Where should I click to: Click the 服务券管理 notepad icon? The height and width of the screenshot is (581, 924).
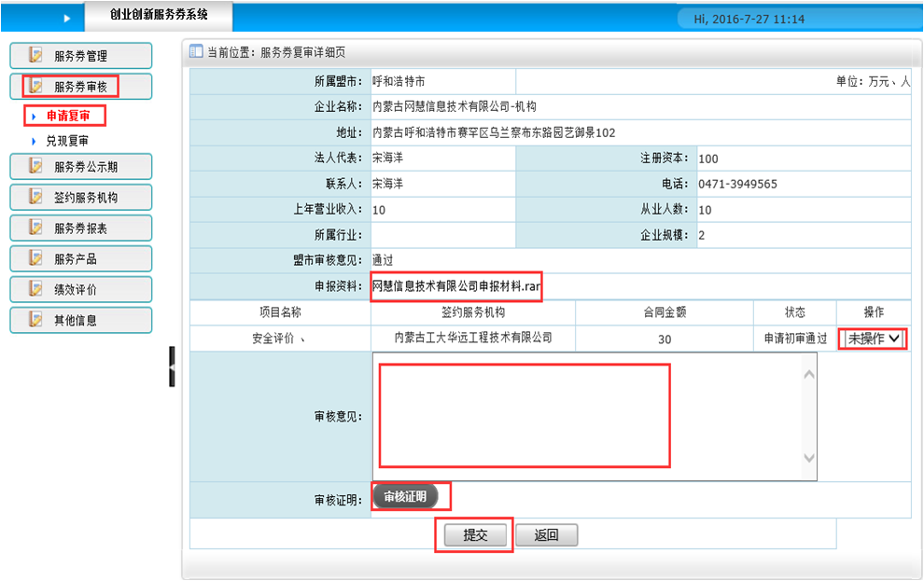[36, 55]
